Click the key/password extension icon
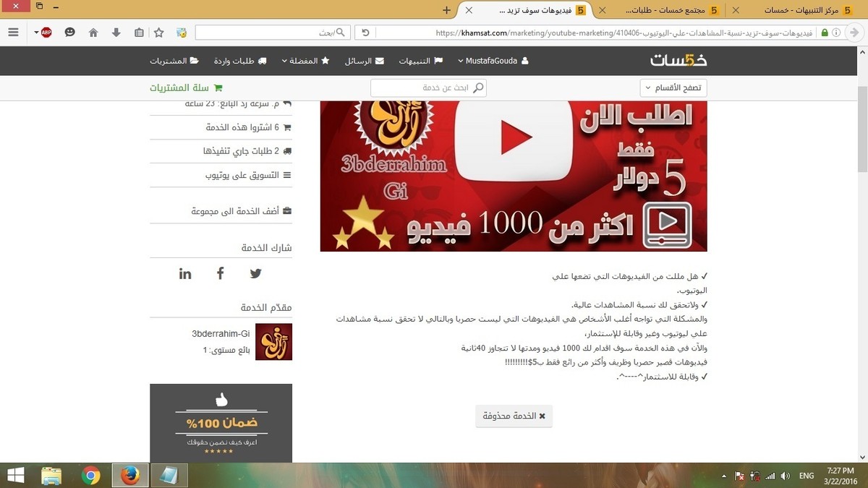868x488 pixels. (182, 33)
